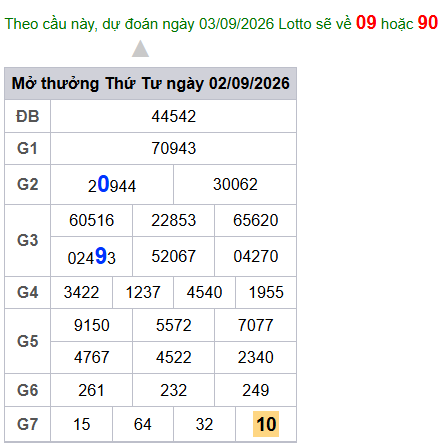Select the G4 result 3422

coord(82,293)
